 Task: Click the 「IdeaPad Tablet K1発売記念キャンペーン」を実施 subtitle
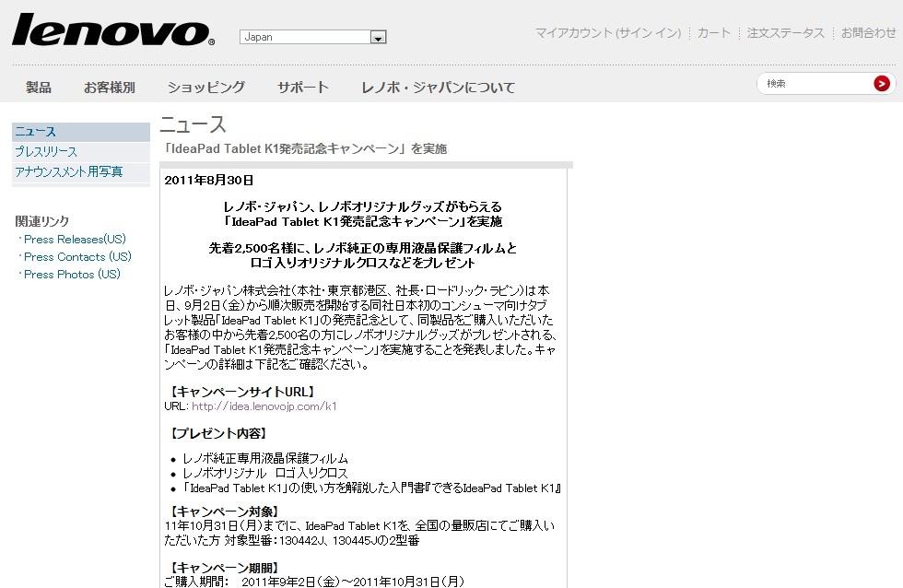click(305, 148)
